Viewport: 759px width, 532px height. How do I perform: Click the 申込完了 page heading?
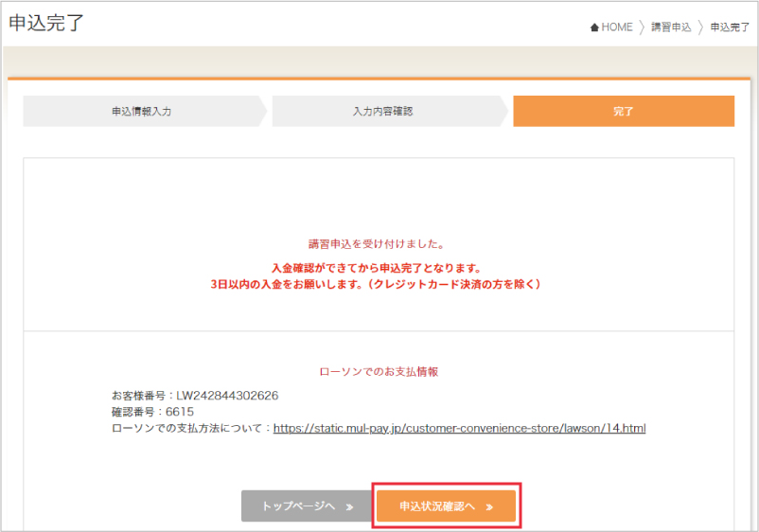tap(46, 24)
